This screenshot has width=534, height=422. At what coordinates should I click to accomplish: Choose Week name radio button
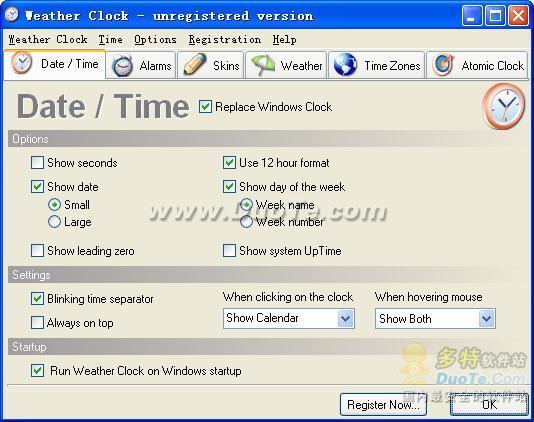click(x=246, y=205)
